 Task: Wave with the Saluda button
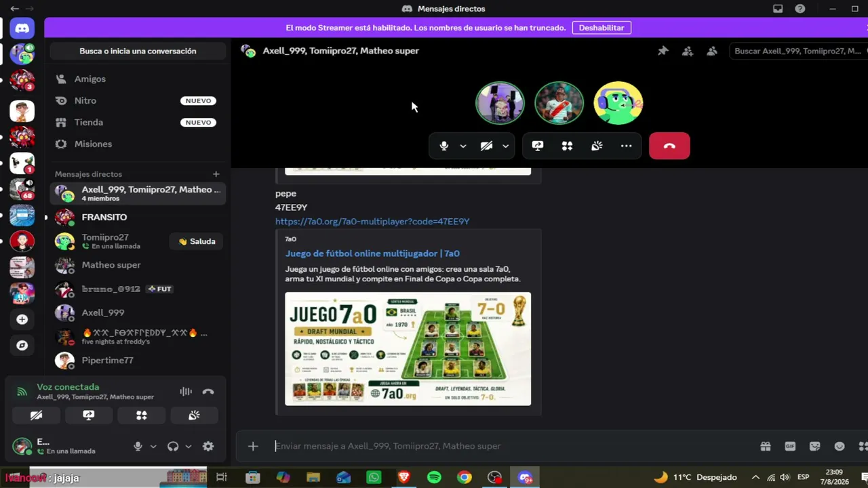197,241
